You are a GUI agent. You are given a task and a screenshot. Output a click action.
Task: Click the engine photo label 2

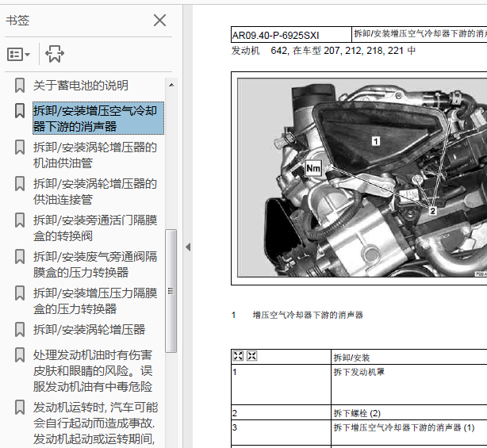click(432, 211)
